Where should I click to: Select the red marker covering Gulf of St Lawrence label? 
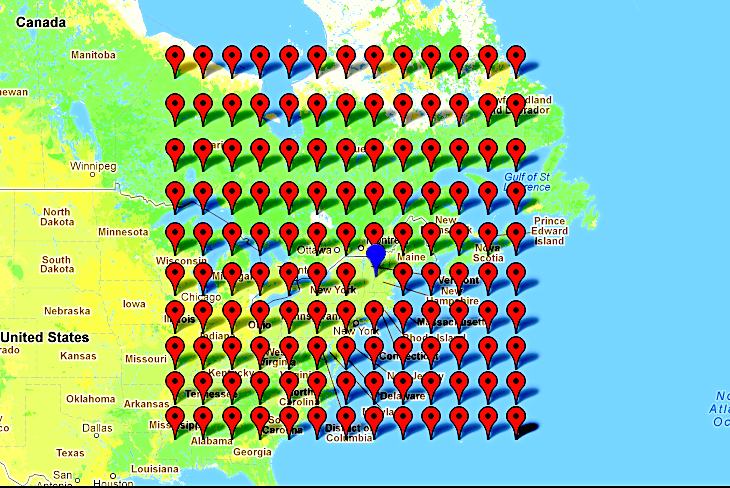click(516, 197)
